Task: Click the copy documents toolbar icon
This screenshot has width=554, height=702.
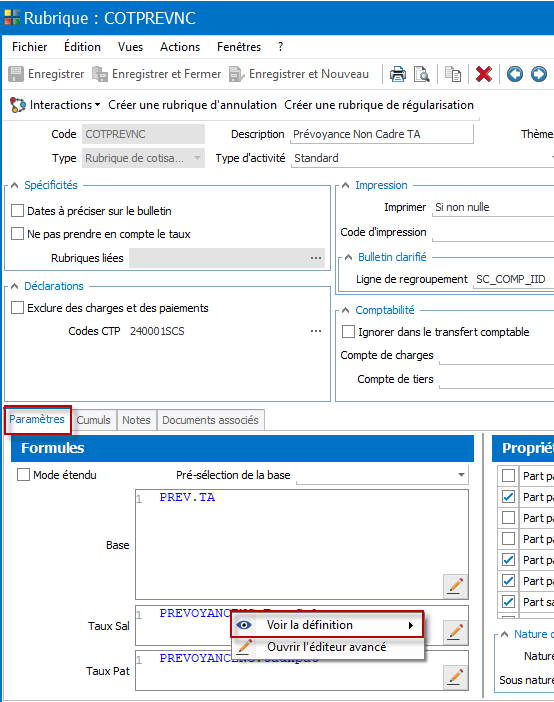Action: coord(453,74)
